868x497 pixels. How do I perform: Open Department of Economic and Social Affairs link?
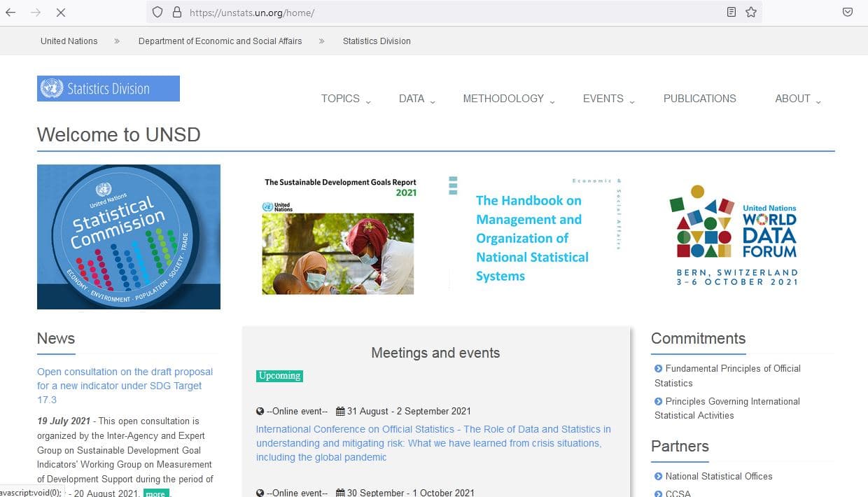tap(220, 41)
